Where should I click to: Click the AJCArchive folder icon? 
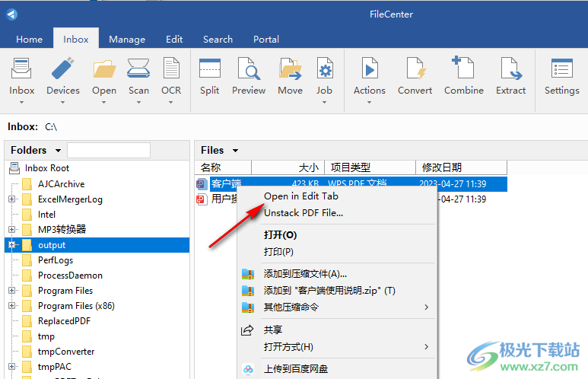(x=27, y=184)
